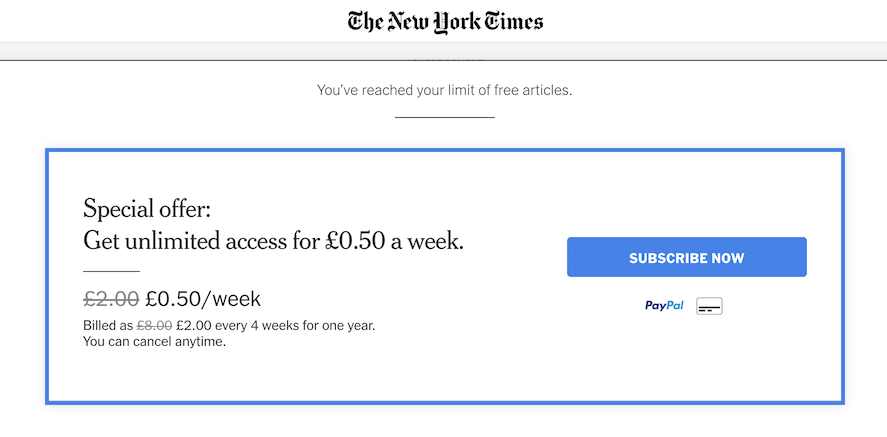Click the £0.50/week discounted price
This screenshot has height=437, width=887.
(x=203, y=298)
